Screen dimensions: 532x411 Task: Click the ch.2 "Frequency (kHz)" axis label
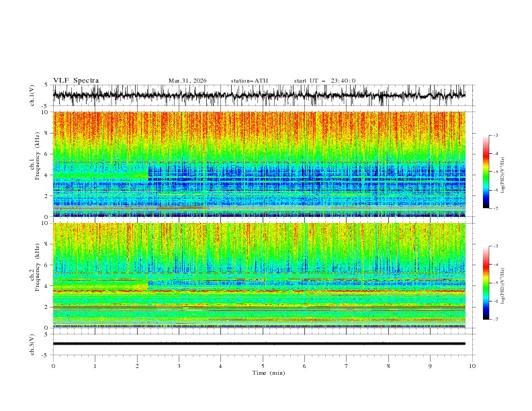(x=38, y=267)
